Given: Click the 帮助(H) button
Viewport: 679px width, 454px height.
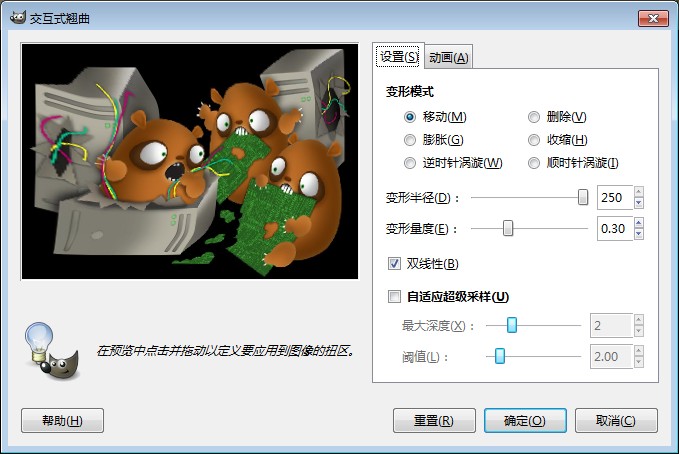Looking at the screenshot, I should pos(62,420).
